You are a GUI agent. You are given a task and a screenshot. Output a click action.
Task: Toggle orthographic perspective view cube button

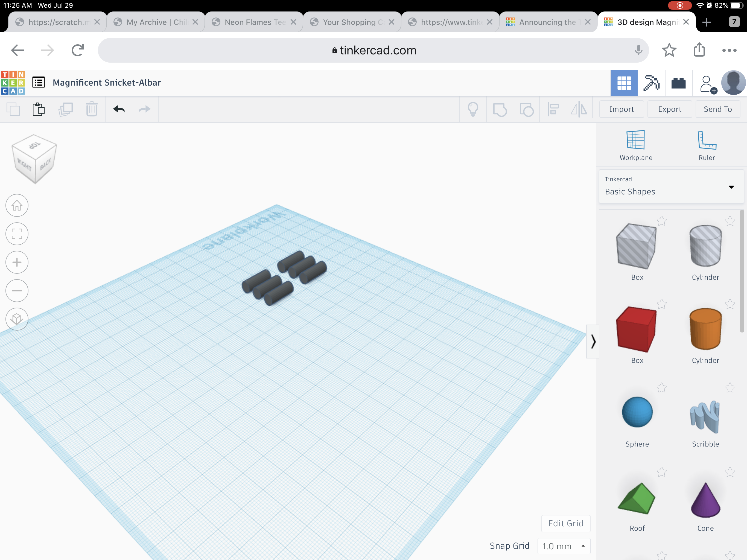(x=17, y=319)
